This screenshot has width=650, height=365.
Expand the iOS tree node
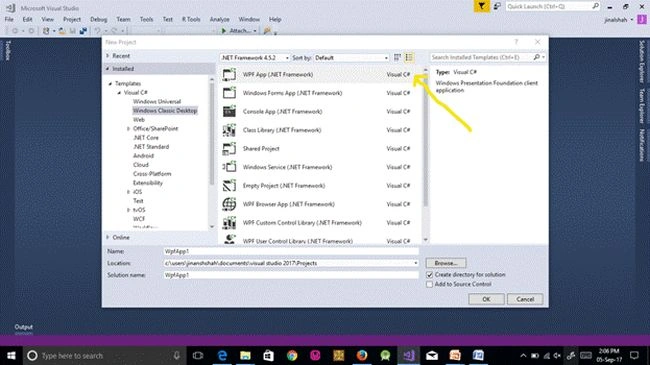click(129, 192)
